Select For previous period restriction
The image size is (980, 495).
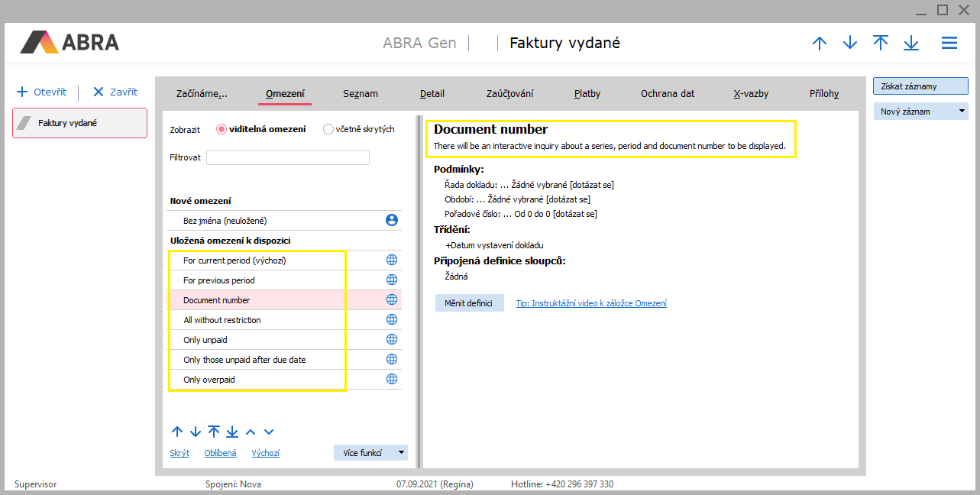pyautogui.click(x=284, y=280)
